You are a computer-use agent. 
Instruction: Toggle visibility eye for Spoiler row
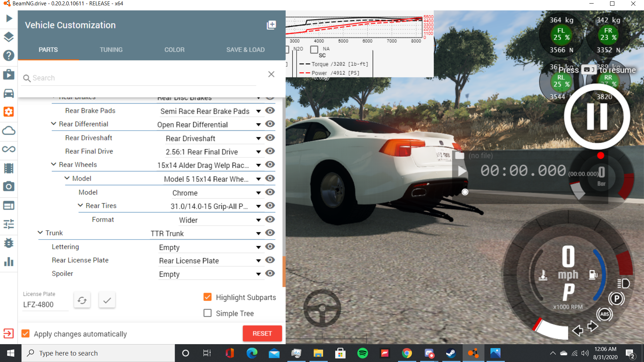[x=270, y=273]
